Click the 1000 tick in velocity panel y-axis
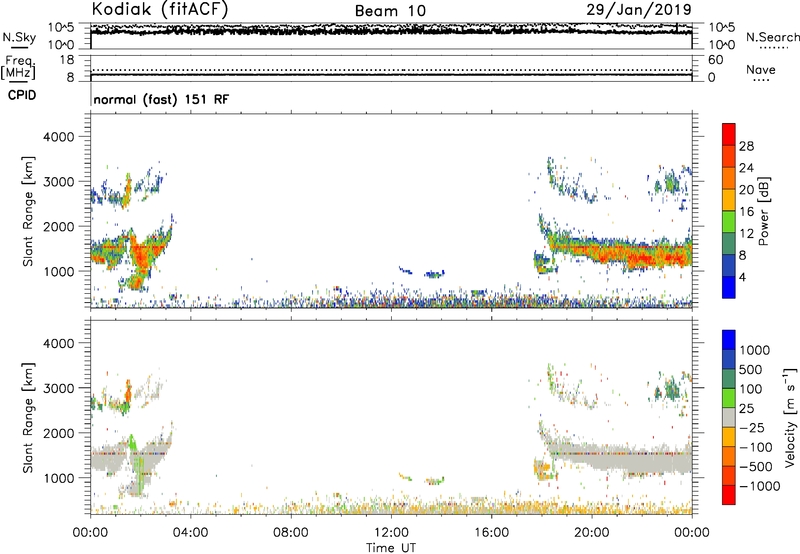 tap(58, 478)
